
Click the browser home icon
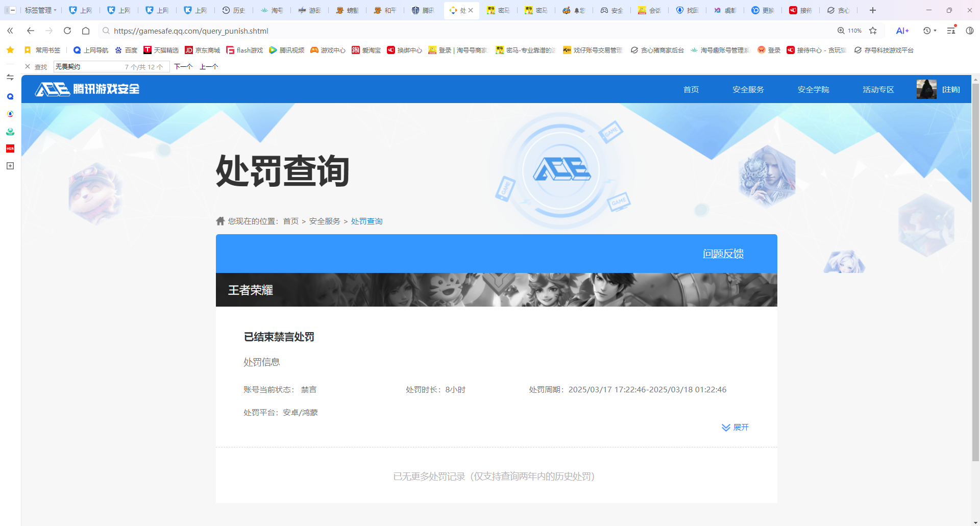(86, 31)
